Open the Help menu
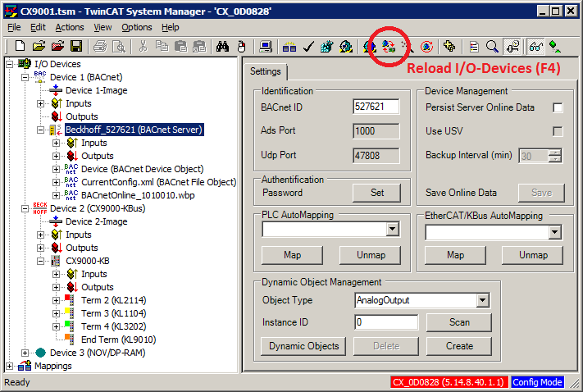 [171, 27]
